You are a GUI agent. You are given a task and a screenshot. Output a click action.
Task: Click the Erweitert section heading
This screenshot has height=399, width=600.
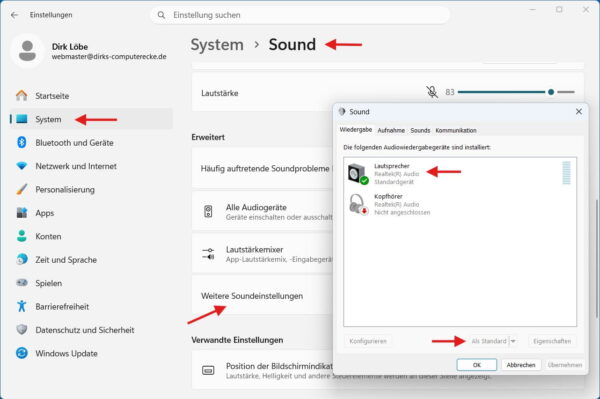(x=208, y=137)
